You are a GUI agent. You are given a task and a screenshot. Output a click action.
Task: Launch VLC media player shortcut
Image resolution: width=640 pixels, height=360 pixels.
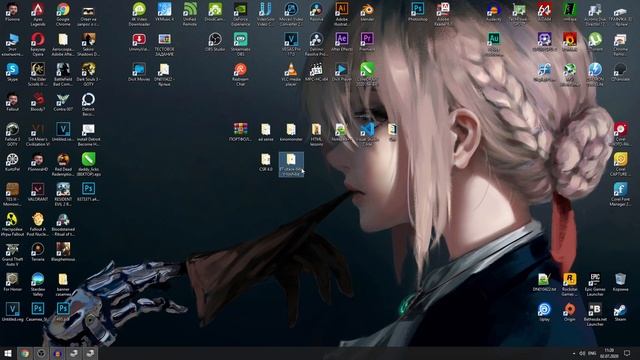click(291, 74)
